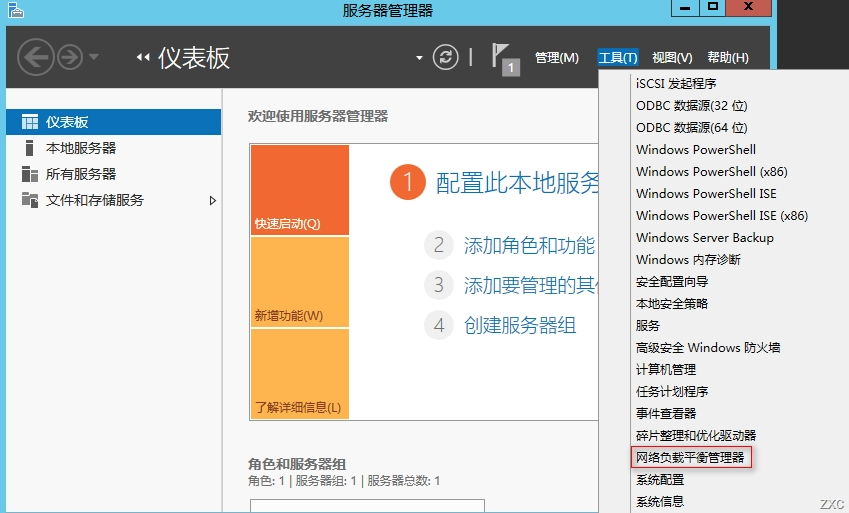
Task: Open 服务 from tools menu
Action: tap(648, 325)
